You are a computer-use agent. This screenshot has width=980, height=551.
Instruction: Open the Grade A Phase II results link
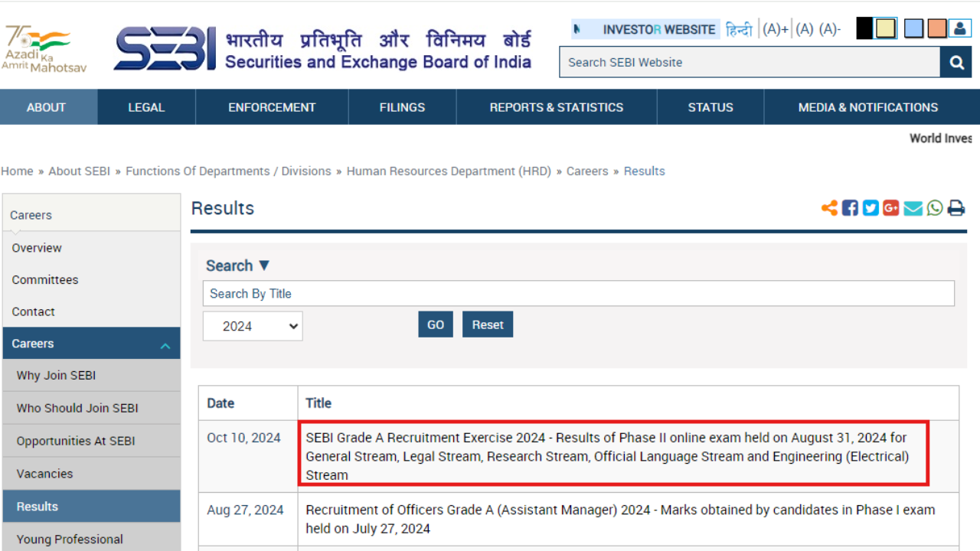pos(606,456)
